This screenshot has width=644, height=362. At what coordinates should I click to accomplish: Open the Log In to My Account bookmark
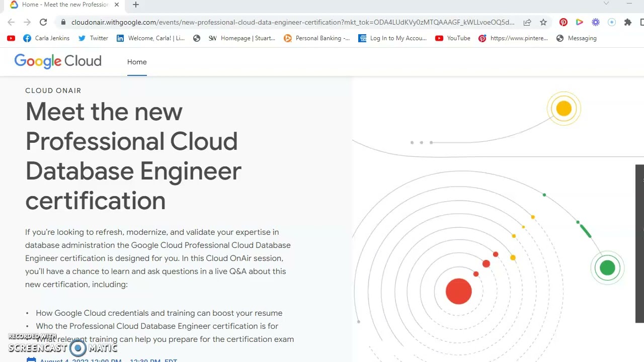pos(392,38)
